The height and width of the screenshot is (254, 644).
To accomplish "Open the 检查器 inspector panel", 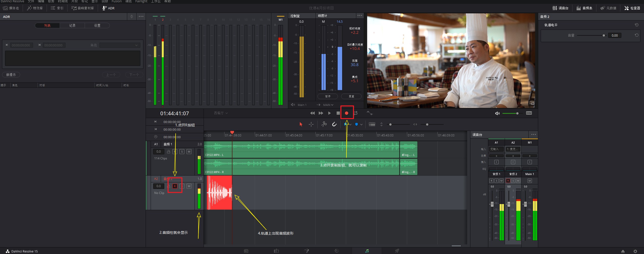I will pos(632,8).
